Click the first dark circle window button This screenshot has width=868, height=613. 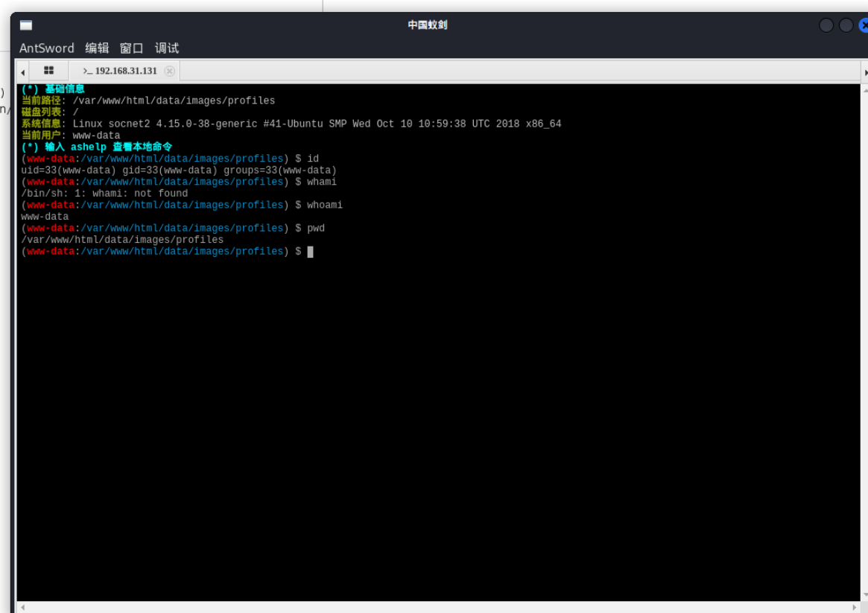pos(826,25)
